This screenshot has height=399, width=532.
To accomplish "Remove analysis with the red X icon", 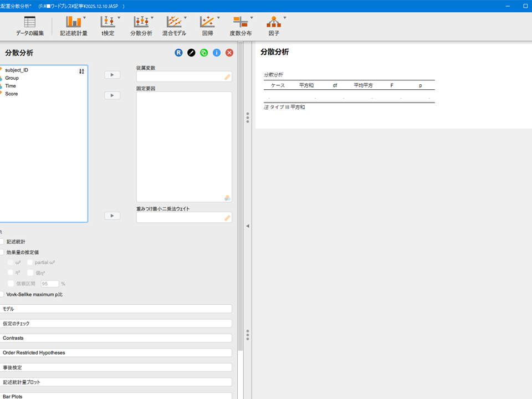I will click(229, 53).
